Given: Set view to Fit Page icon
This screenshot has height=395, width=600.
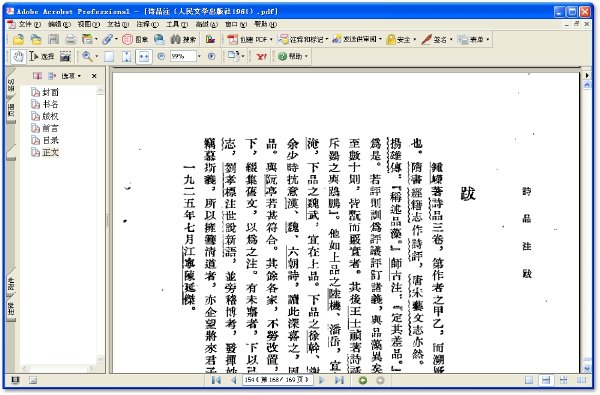Looking at the screenshot, I should [x=126, y=57].
